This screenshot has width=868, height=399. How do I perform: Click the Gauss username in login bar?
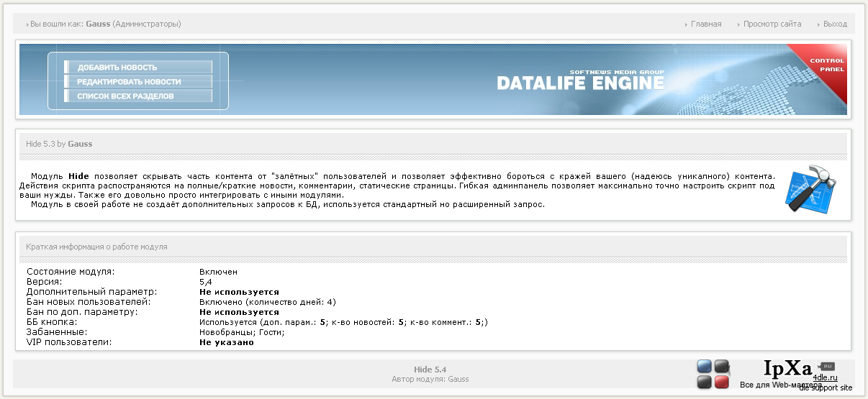[98, 24]
